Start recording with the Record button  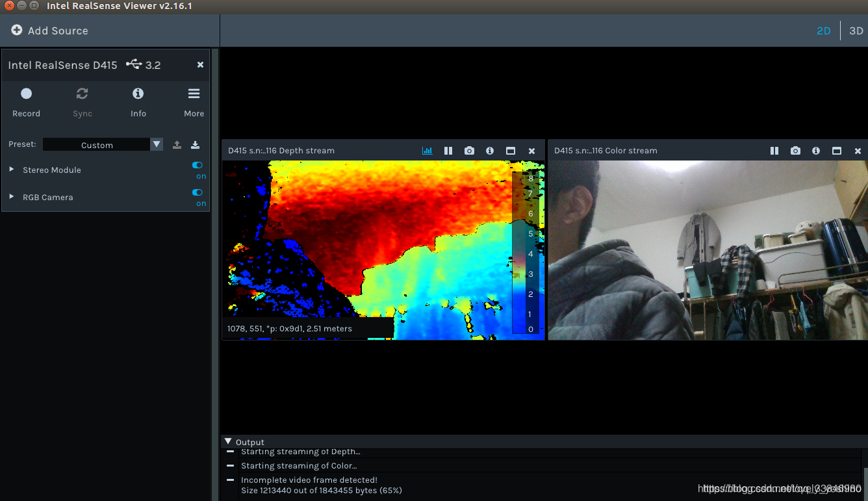tap(26, 103)
